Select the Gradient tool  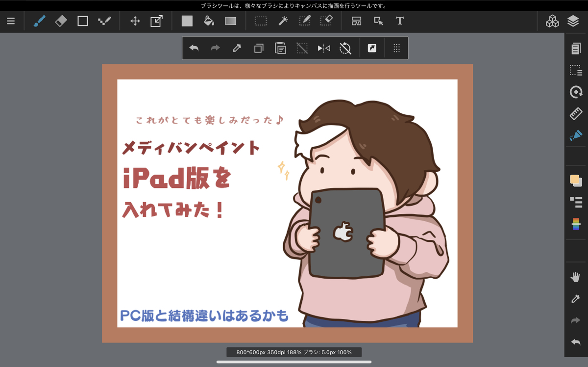click(230, 21)
